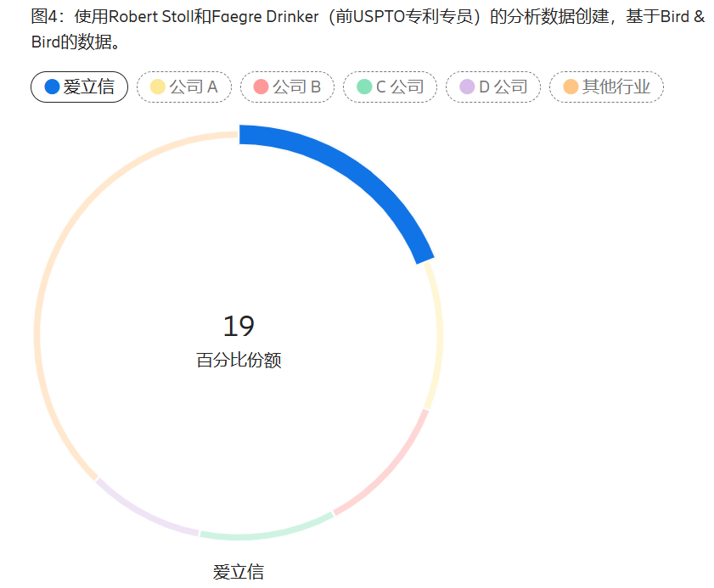Toggle the 其他行业 legend pill
The height and width of the screenshot is (588, 714).
(x=606, y=87)
